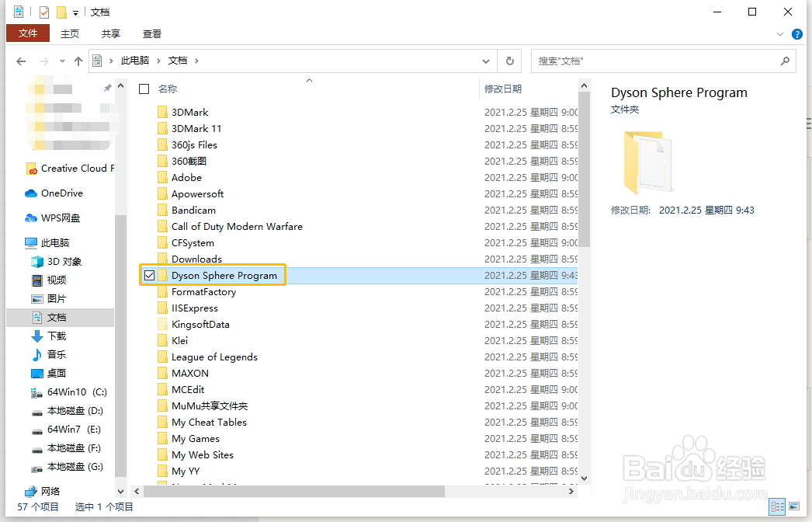Image resolution: width=812 pixels, height=522 pixels.
Task: Open 下载 in the navigation pane
Action: (49, 336)
